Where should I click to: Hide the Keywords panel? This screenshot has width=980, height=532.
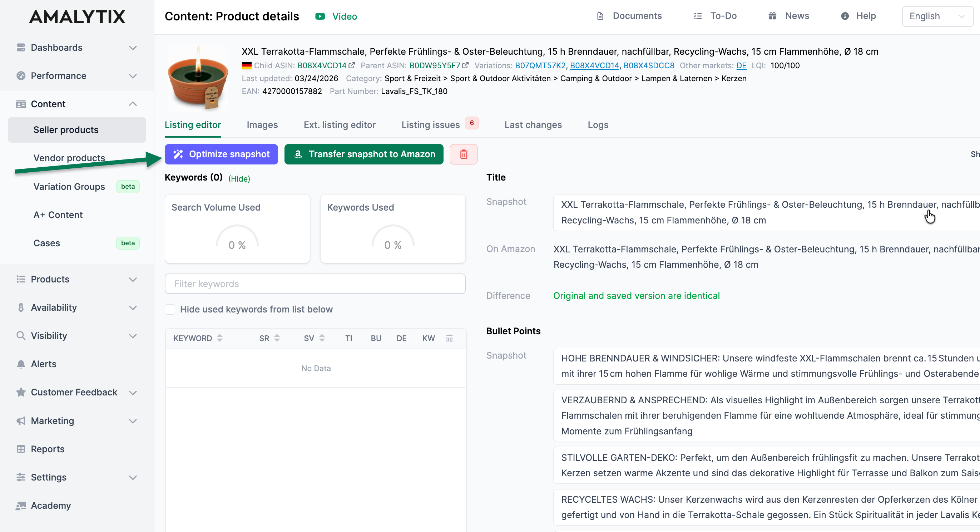(239, 178)
